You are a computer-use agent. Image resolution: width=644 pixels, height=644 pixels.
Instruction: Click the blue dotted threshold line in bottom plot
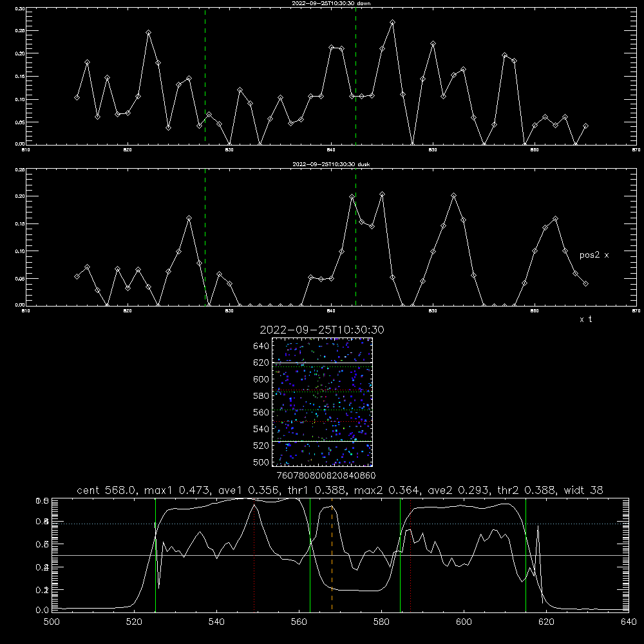[340, 524]
